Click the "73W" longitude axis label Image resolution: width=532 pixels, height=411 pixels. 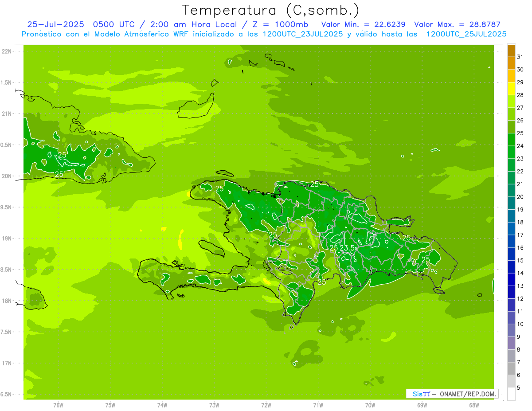[214, 405]
